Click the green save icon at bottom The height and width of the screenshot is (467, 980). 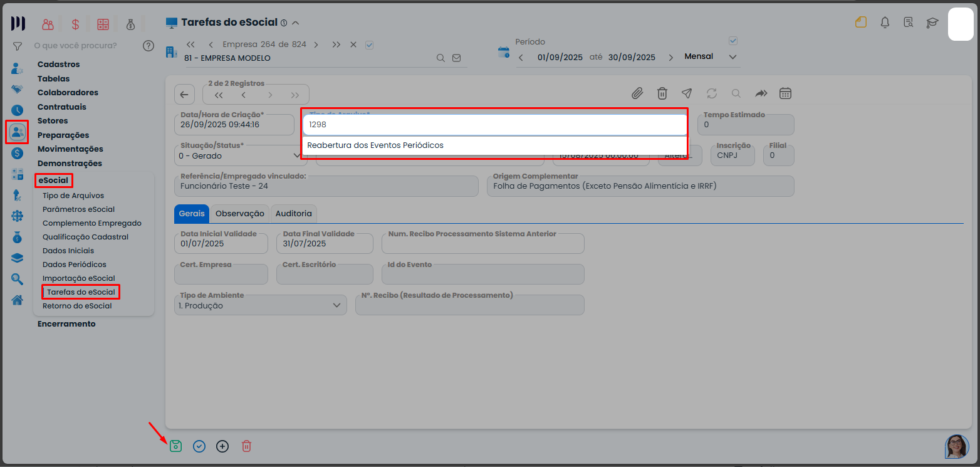tap(176, 446)
